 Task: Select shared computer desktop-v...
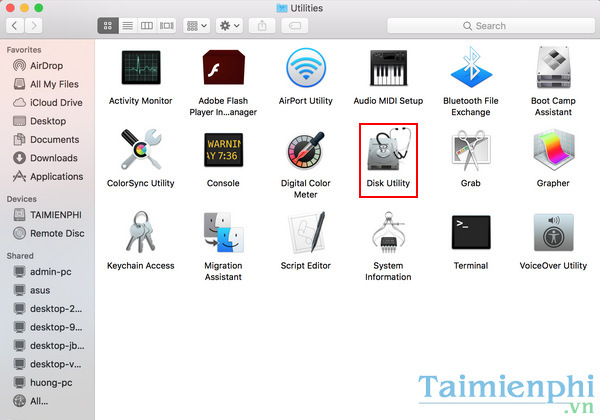click(47, 364)
